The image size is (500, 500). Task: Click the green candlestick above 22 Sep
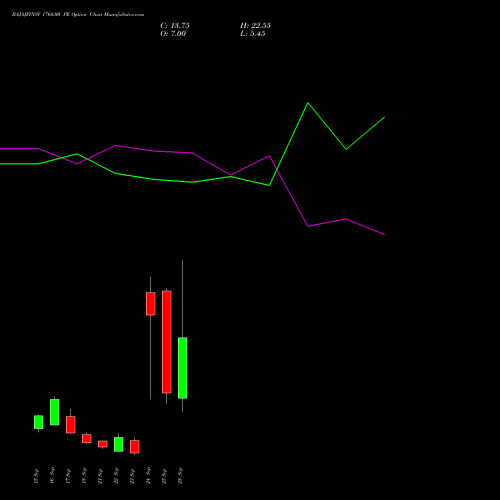[119, 444]
